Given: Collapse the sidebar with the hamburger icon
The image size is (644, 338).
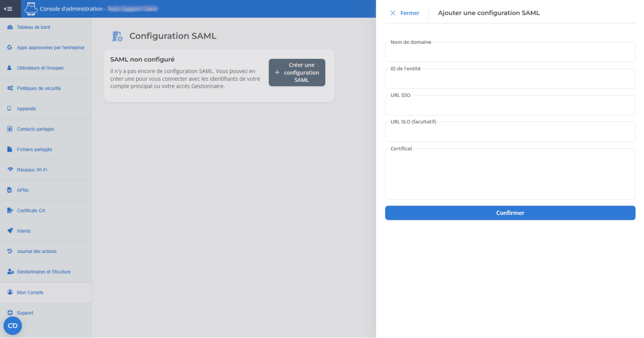Looking at the screenshot, I should pyautogui.click(x=8, y=9).
